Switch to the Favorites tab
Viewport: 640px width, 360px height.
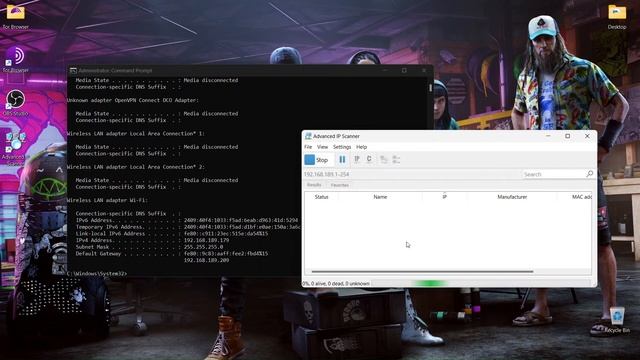point(340,185)
